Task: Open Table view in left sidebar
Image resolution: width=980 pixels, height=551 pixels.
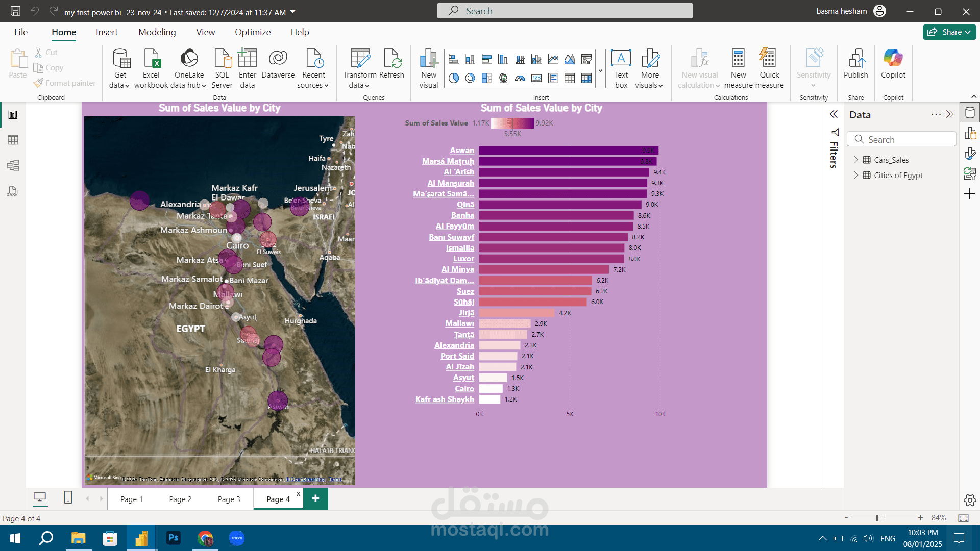Action: tap(13, 140)
